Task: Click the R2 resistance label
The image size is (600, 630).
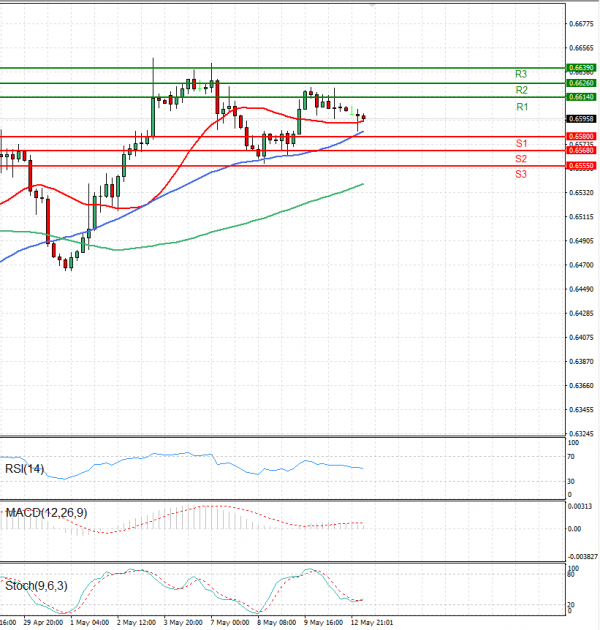Action: tap(521, 90)
